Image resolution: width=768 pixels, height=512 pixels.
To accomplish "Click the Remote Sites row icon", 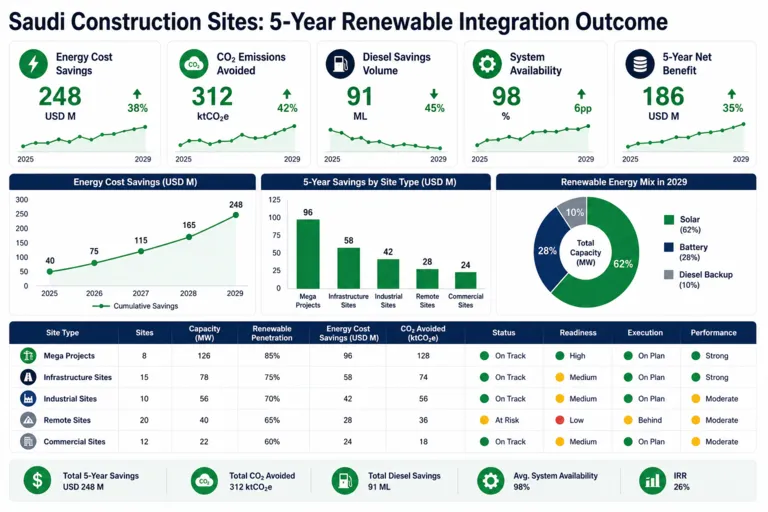I will 28,420.
